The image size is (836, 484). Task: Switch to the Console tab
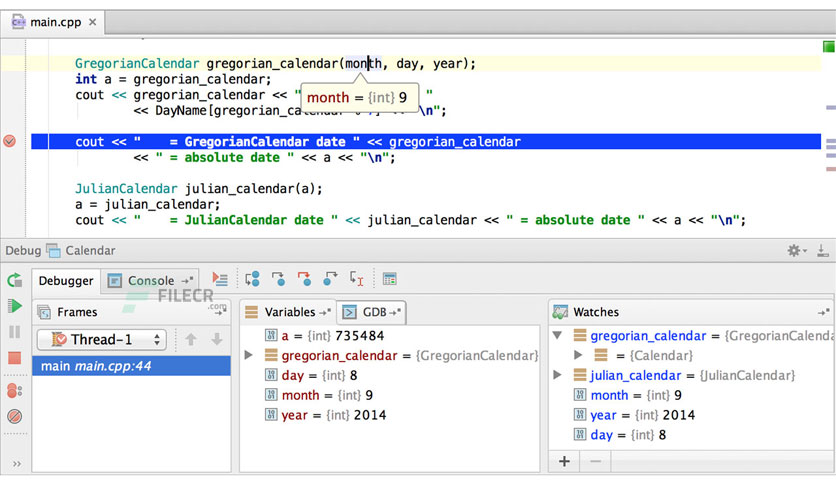click(150, 281)
